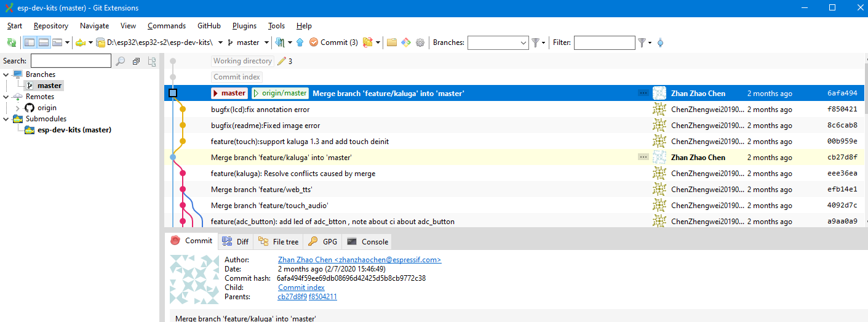This screenshot has width=868, height=322.
Task: Click the tree structure icon beside Search
Action: pyautogui.click(x=152, y=61)
